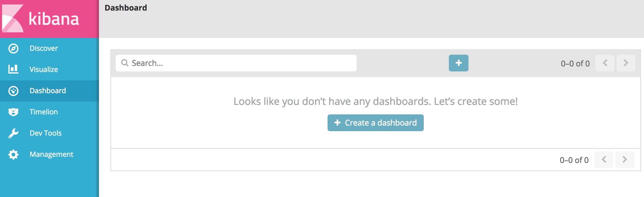Open Dev Tools using the wrench icon
Image resolution: width=644 pixels, height=197 pixels.
point(13,133)
